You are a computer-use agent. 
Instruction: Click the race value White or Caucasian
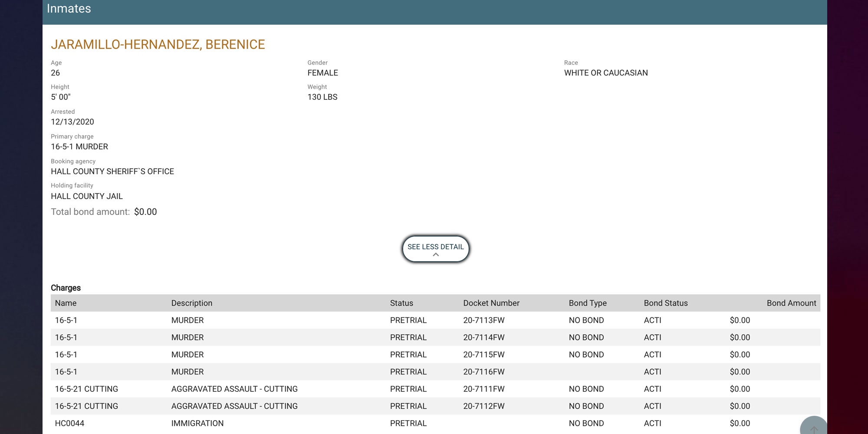(606, 73)
